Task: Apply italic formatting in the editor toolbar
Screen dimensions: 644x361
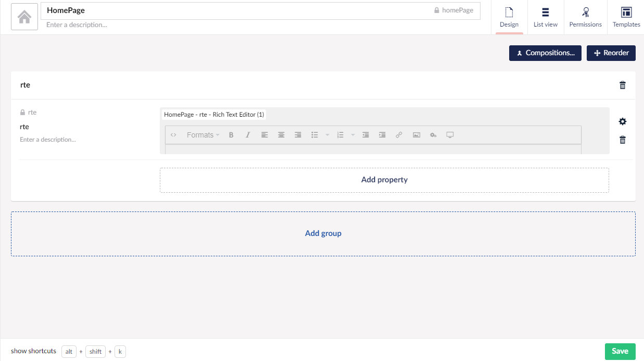Action: pos(247,134)
